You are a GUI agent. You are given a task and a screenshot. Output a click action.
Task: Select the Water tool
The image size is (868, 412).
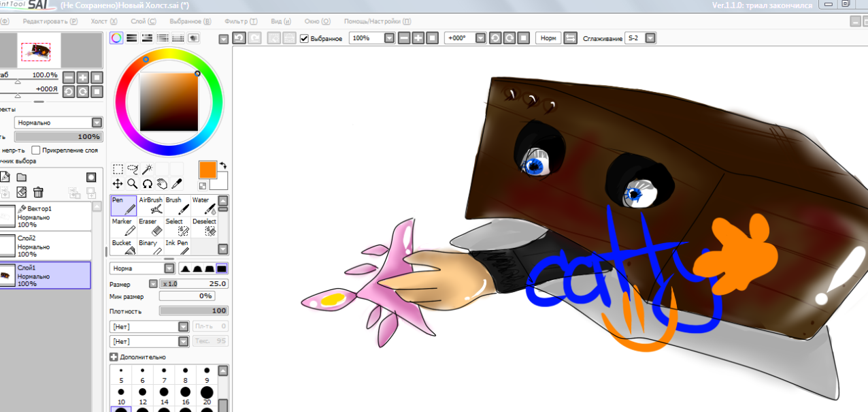tap(204, 206)
